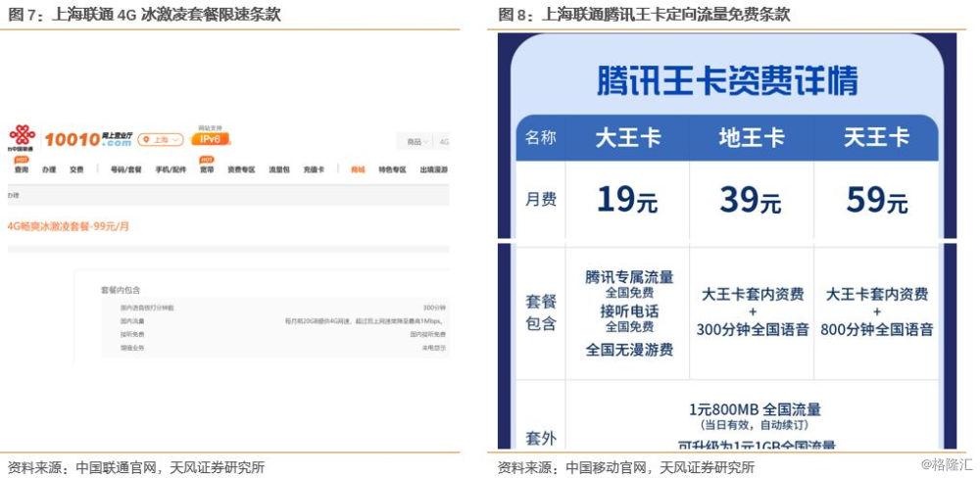The image size is (980, 478).
Task: Click the 套餐包含 row header
Action: click(541, 312)
